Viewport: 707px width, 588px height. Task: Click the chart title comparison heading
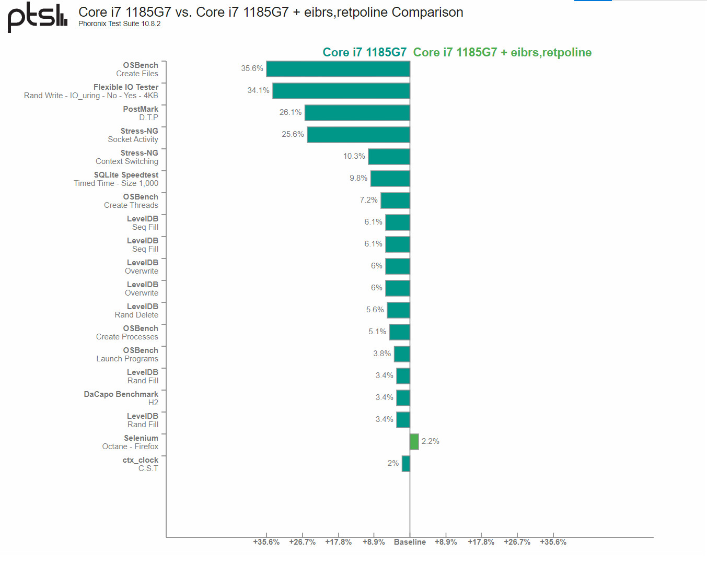click(271, 12)
